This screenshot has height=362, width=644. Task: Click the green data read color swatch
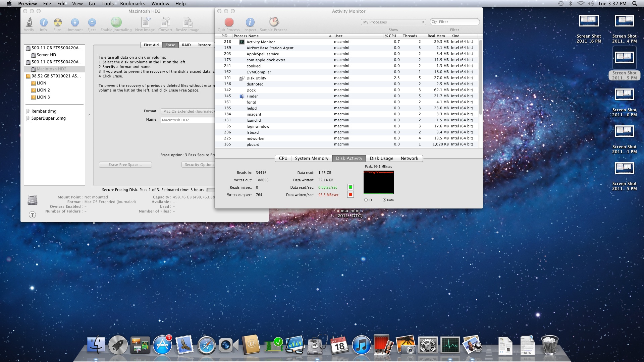click(351, 187)
